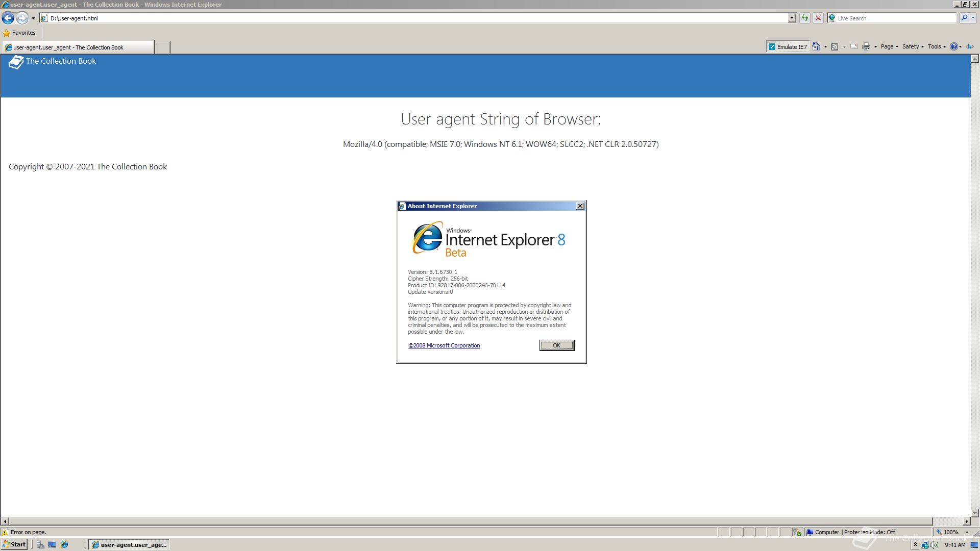Open the search provider options dropdown
The width and height of the screenshot is (980, 551).
click(973, 18)
